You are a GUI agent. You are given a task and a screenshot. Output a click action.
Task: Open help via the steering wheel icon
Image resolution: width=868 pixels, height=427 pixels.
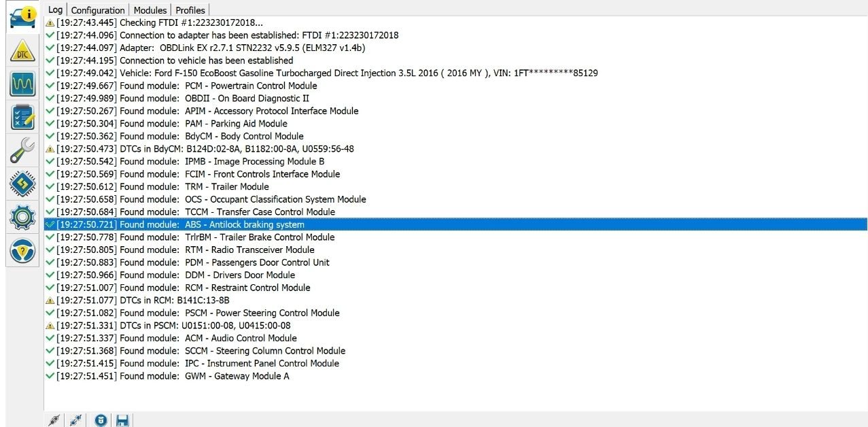22,252
